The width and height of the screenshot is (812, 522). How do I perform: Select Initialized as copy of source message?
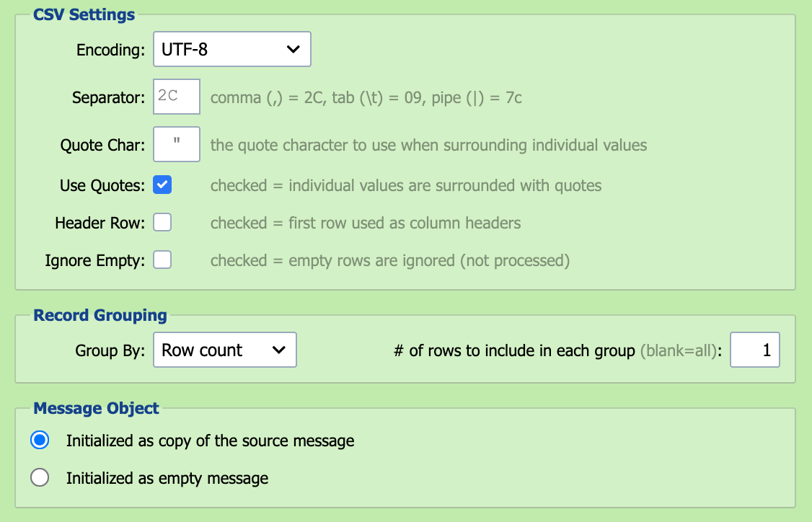[x=40, y=440]
